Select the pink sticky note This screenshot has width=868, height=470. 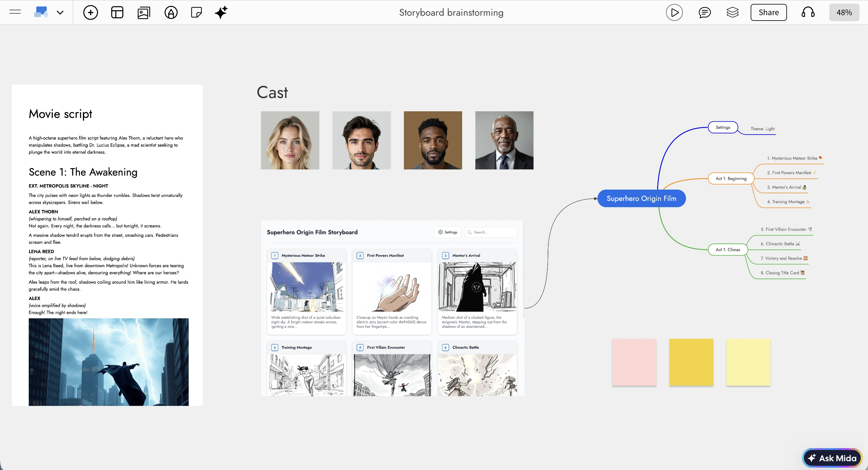point(634,362)
